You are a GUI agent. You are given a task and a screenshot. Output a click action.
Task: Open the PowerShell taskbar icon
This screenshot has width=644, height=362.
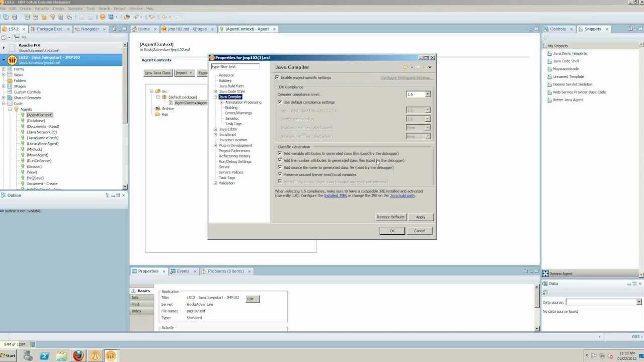(44, 355)
